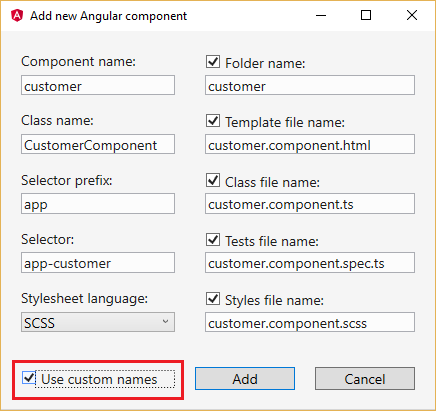Viewport: 437px width, 412px height.
Task: Uncheck the Folder name checkbox
Action: (x=213, y=62)
